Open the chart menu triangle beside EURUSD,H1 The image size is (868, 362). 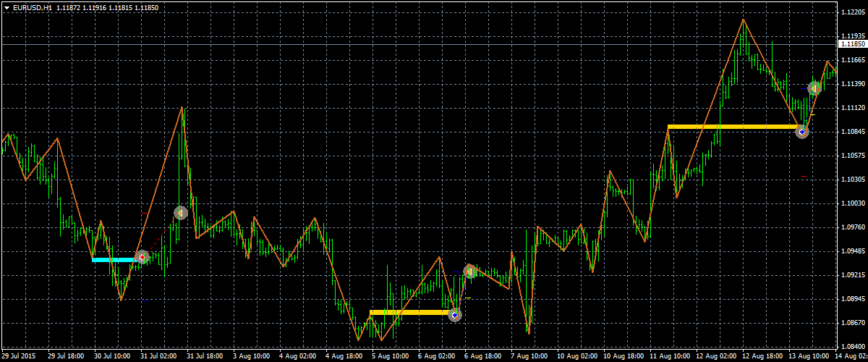[x=7, y=7]
